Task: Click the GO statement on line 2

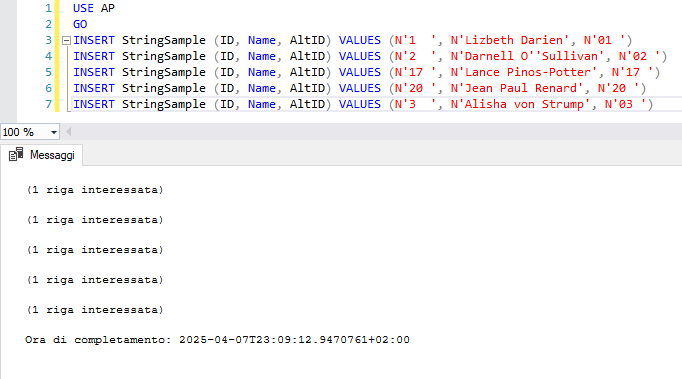Action: coord(80,24)
